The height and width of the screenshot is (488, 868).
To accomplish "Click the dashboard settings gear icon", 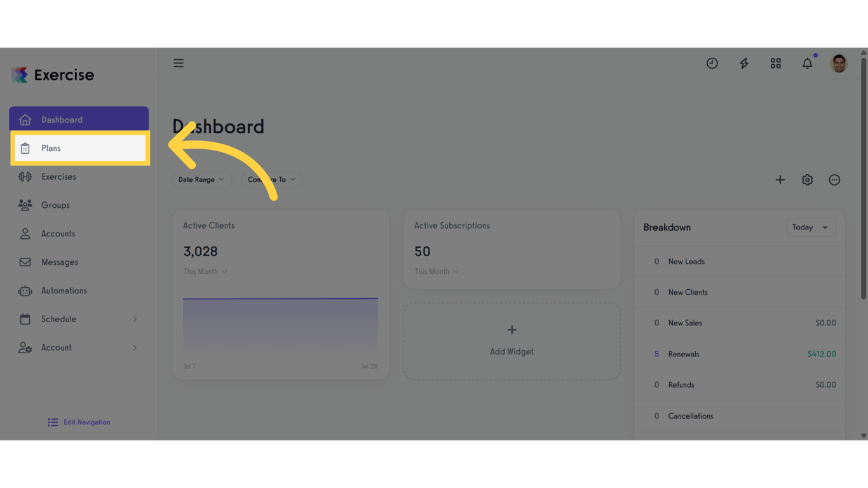I will [x=807, y=180].
